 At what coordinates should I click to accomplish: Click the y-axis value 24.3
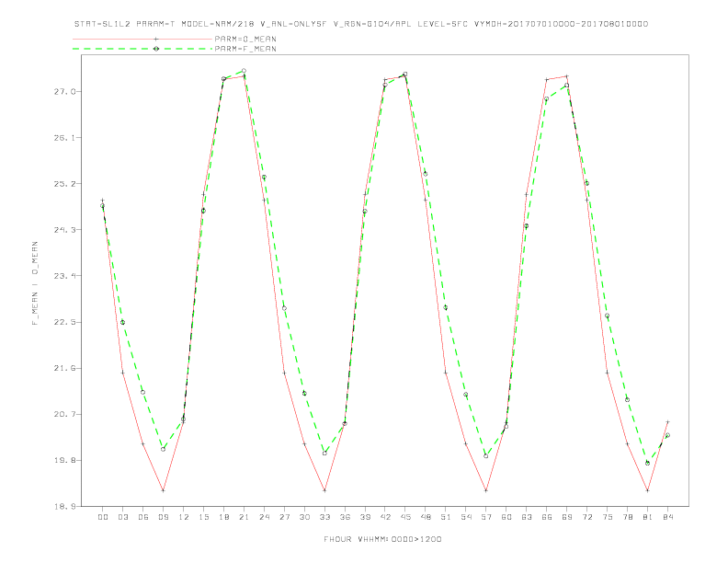point(64,229)
